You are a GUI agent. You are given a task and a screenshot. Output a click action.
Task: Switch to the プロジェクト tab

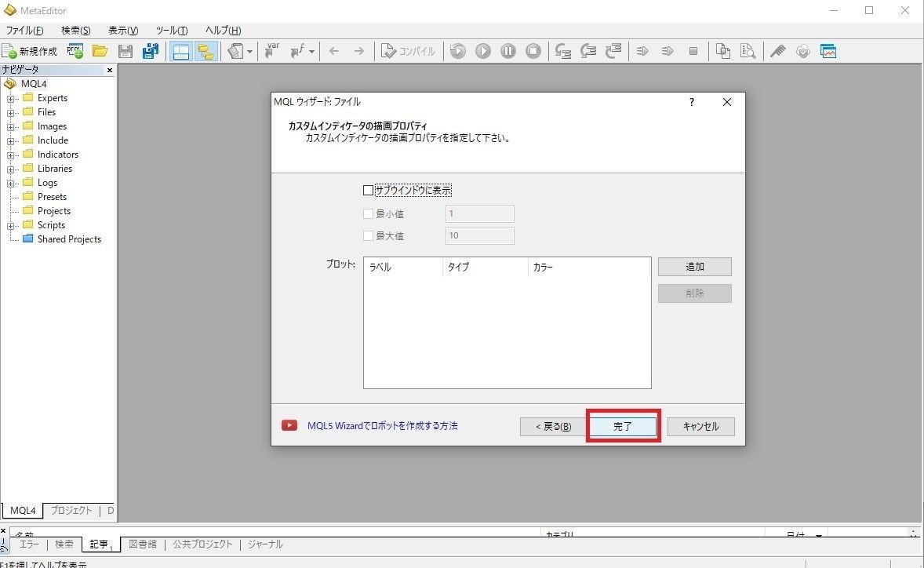click(x=71, y=510)
